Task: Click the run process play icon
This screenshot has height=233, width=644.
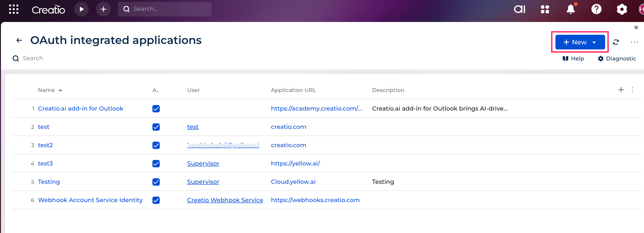Action: [x=81, y=9]
